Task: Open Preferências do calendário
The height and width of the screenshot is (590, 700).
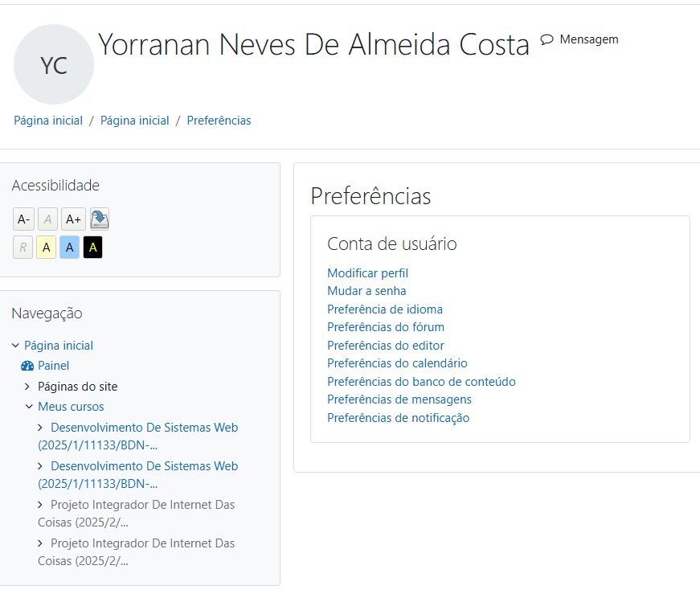Action: [x=397, y=363]
